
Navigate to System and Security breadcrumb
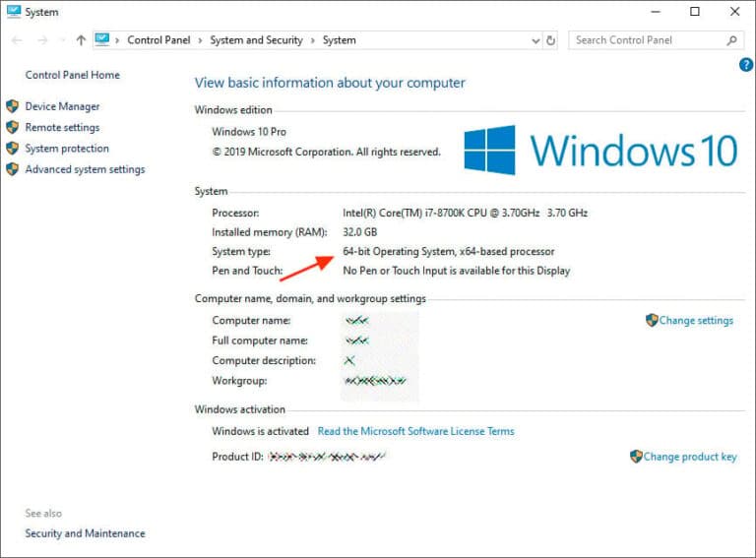pyautogui.click(x=256, y=40)
